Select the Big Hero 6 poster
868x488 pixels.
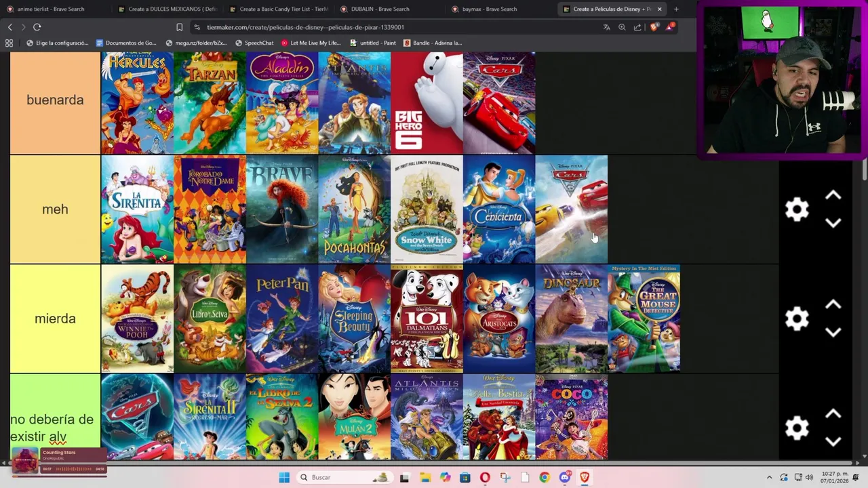tap(427, 103)
